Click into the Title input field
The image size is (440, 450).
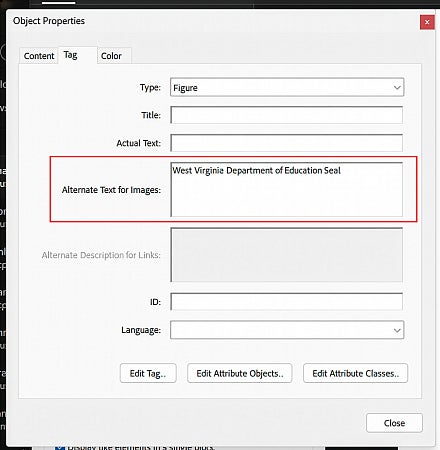pyautogui.click(x=287, y=115)
